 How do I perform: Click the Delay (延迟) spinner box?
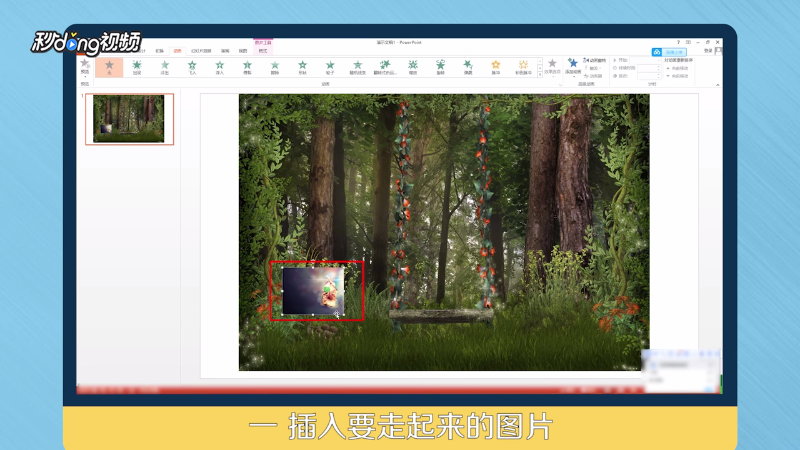pos(649,76)
